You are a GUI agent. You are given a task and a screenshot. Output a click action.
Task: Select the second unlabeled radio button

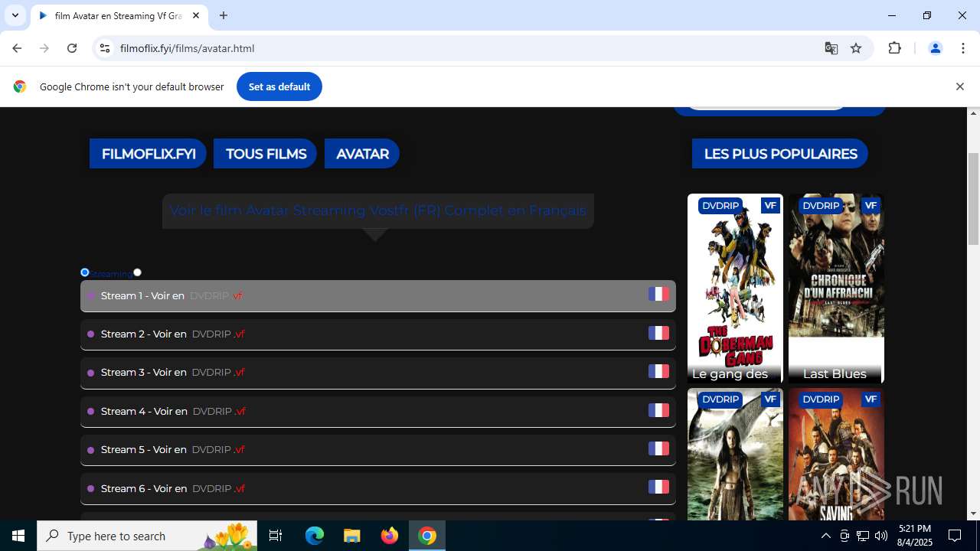pyautogui.click(x=137, y=272)
